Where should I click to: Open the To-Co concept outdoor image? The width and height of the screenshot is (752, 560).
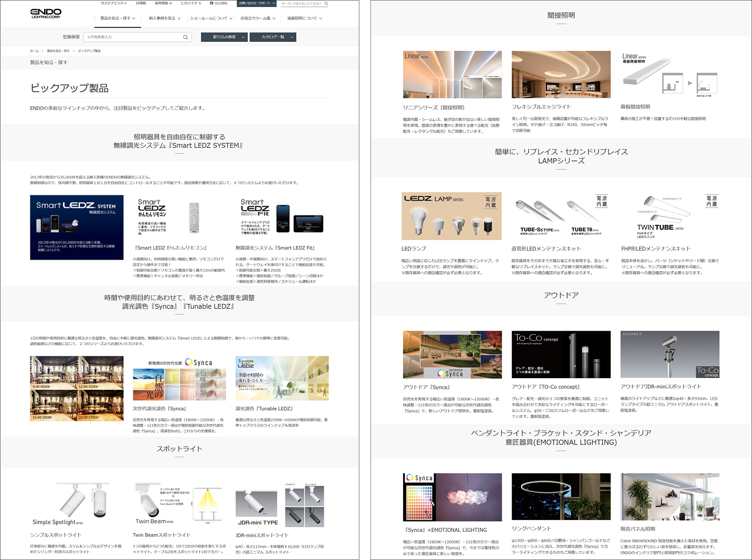tap(560, 355)
